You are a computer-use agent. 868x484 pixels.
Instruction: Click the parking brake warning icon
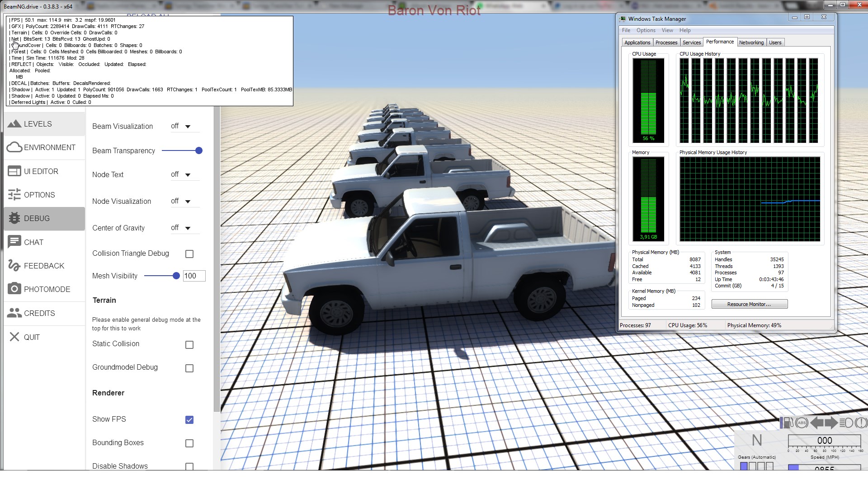(861, 423)
